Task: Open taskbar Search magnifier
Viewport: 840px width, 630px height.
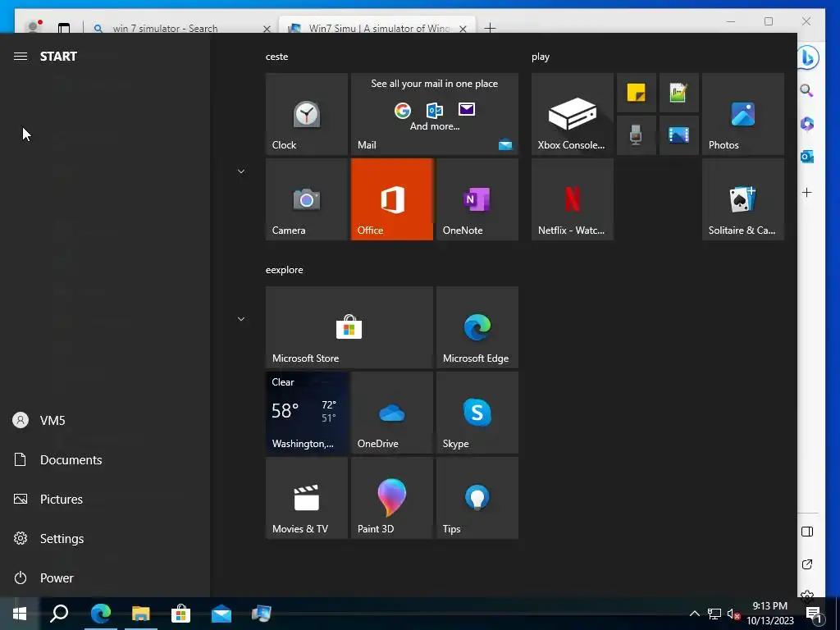Action: point(59,614)
